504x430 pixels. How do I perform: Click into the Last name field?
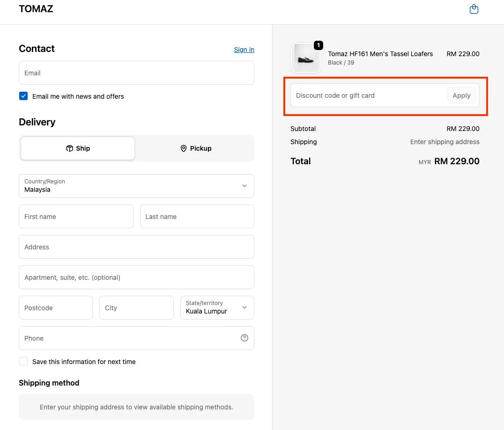197,217
